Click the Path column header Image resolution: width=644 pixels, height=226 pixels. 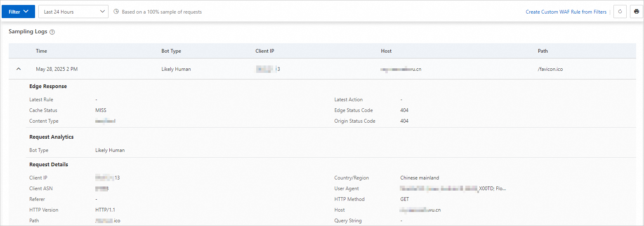(543, 51)
